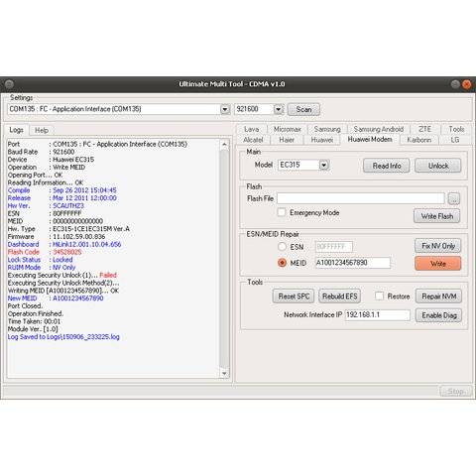
Task: Click the Repair NVM button
Action: coord(438,297)
